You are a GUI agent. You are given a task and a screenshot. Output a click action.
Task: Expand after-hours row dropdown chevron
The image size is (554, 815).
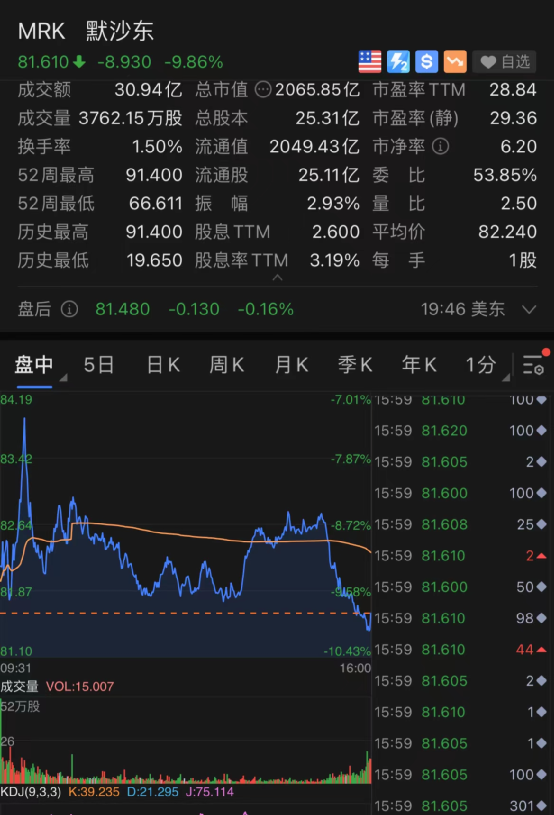coord(529,310)
